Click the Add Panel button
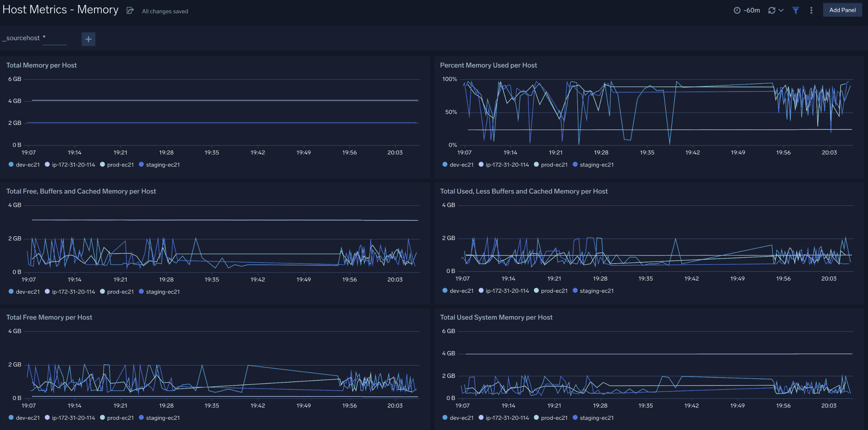Viewport: 868px width, 430px height. coord(842,10)
